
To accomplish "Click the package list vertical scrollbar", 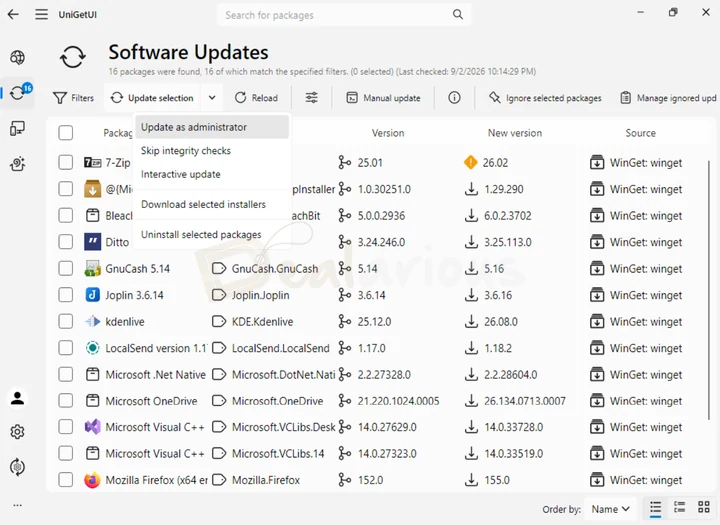I will pos(709,289).
